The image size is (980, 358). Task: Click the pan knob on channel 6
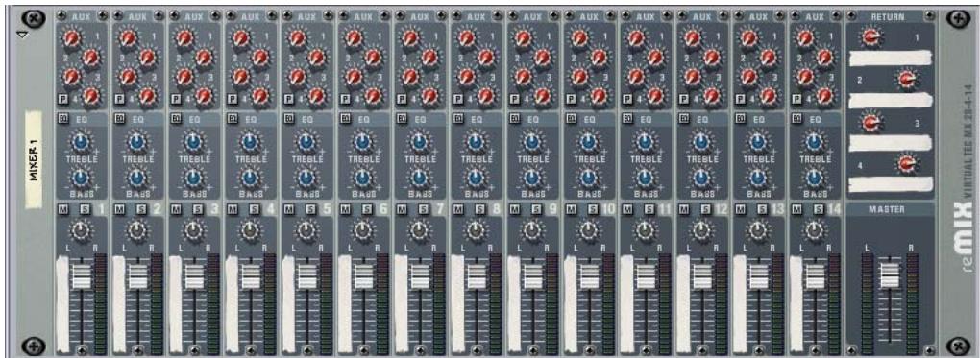coord(362,232)
